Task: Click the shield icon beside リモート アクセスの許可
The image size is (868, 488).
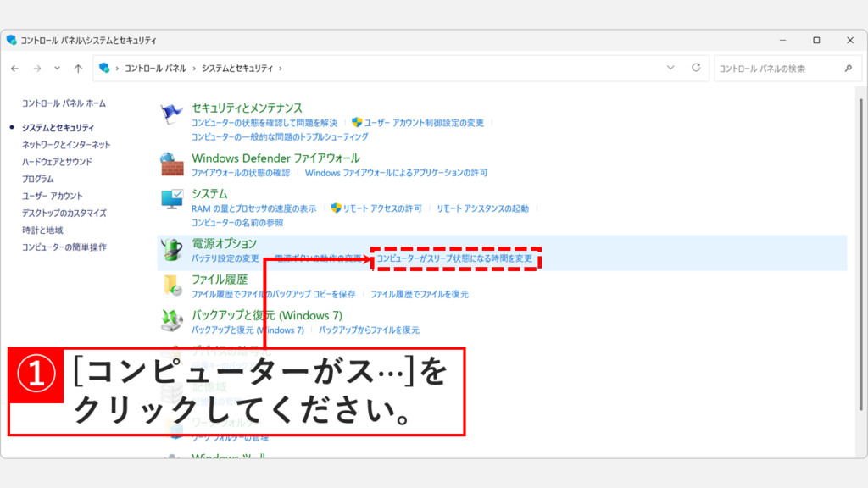Action: coord(336,208)
